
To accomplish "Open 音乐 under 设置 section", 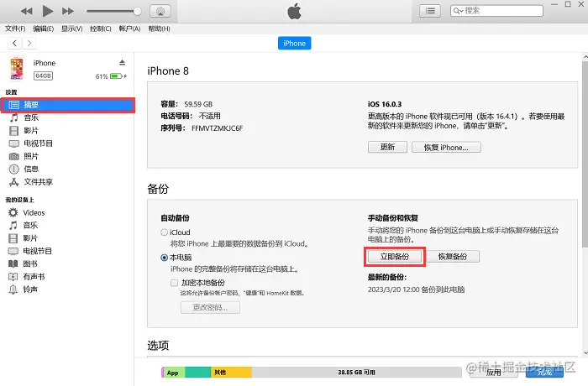I will pos(31,117).
